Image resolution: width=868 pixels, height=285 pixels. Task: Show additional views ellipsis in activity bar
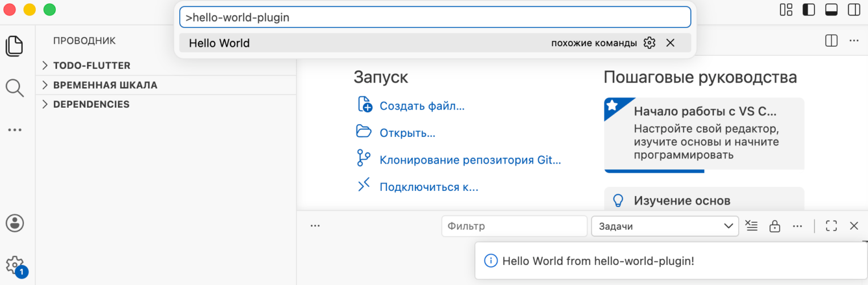[15, 130]
